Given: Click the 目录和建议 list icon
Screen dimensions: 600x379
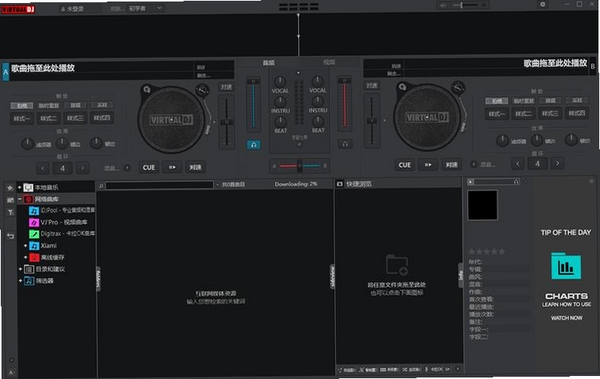Looking at the screenshot, I should point(29,269).
